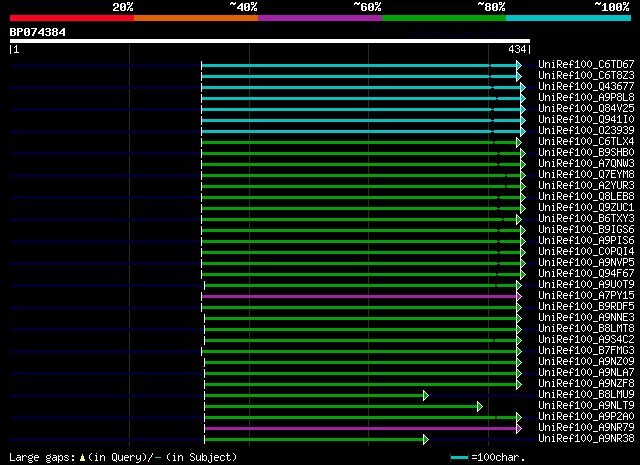Select the UniRef100_B6TXY3 label
This screenshot has width=640, height=465.
coord(586,219)
